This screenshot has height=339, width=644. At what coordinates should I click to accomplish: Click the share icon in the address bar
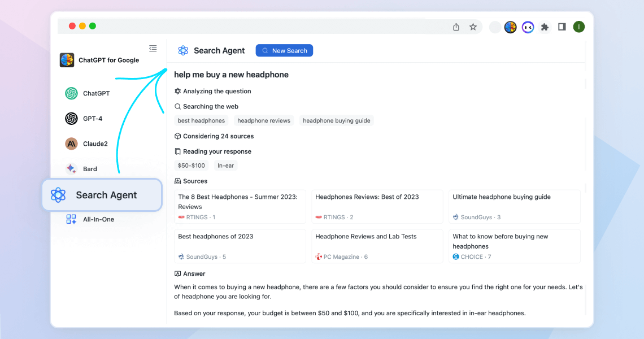click(456, 26)
